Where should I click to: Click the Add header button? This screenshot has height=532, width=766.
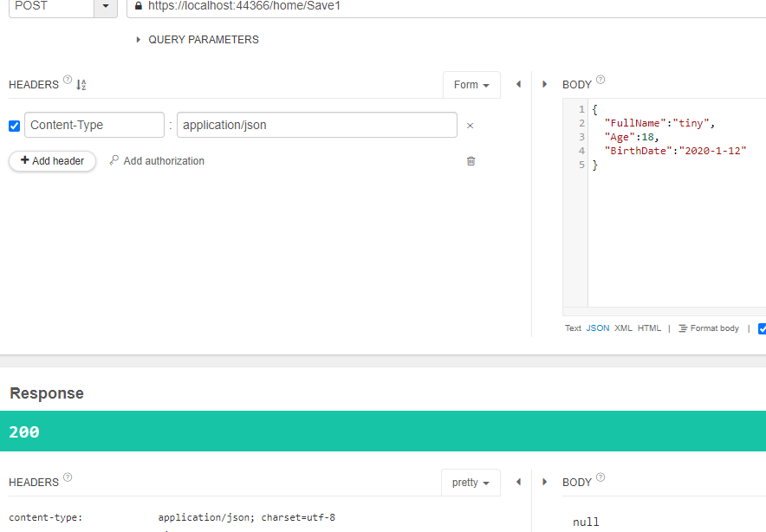click(52, 160)
